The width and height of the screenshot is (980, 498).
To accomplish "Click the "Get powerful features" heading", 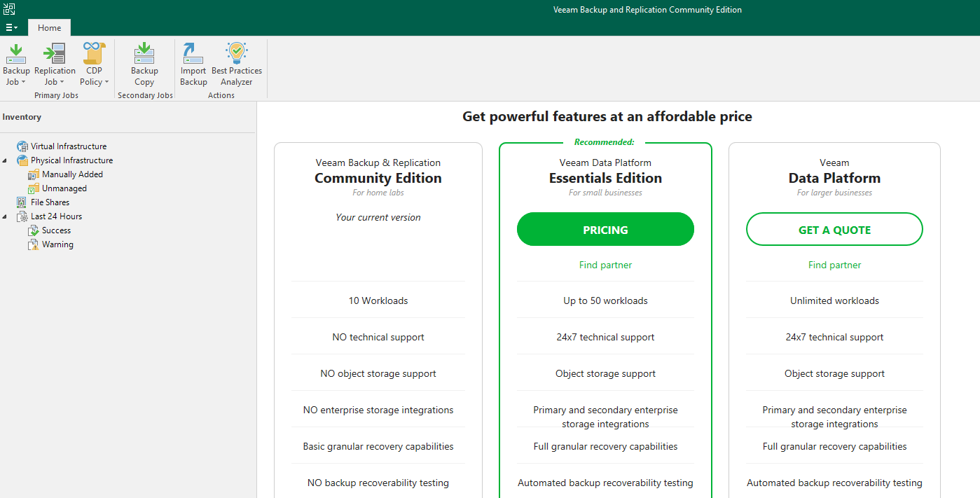I will coord(607,116).
